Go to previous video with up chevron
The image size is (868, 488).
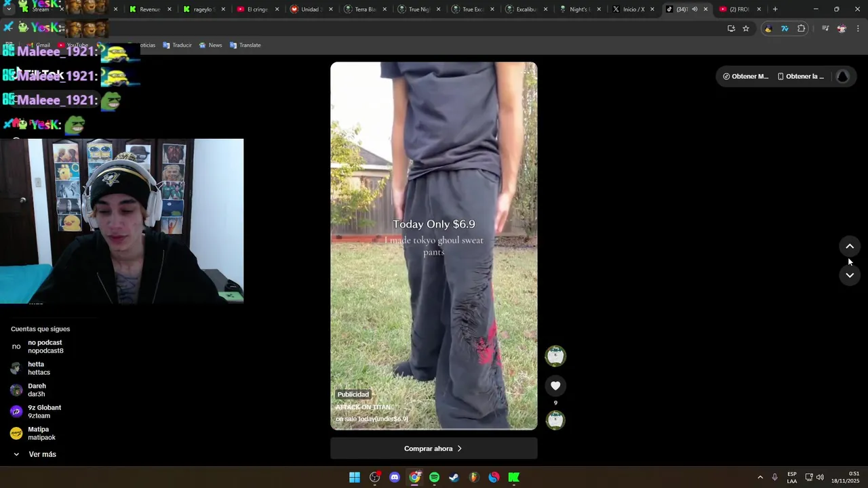(x=850, y=246)
